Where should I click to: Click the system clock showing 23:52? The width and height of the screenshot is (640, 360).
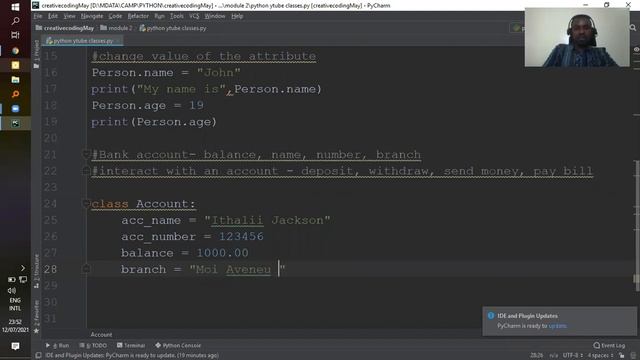(15, 326)
